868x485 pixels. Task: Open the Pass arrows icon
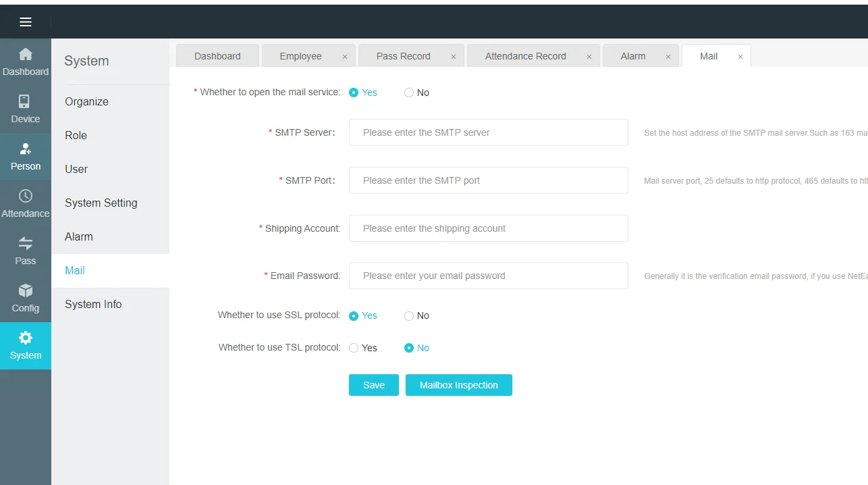pyautogui.click(x=26, y=244)
